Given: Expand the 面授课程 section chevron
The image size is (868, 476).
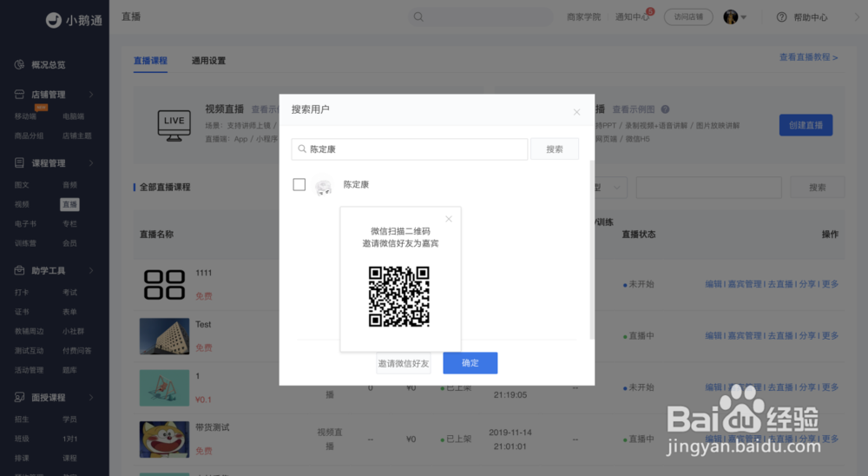Looking at the screenshot, I should [x=91, y=397].
